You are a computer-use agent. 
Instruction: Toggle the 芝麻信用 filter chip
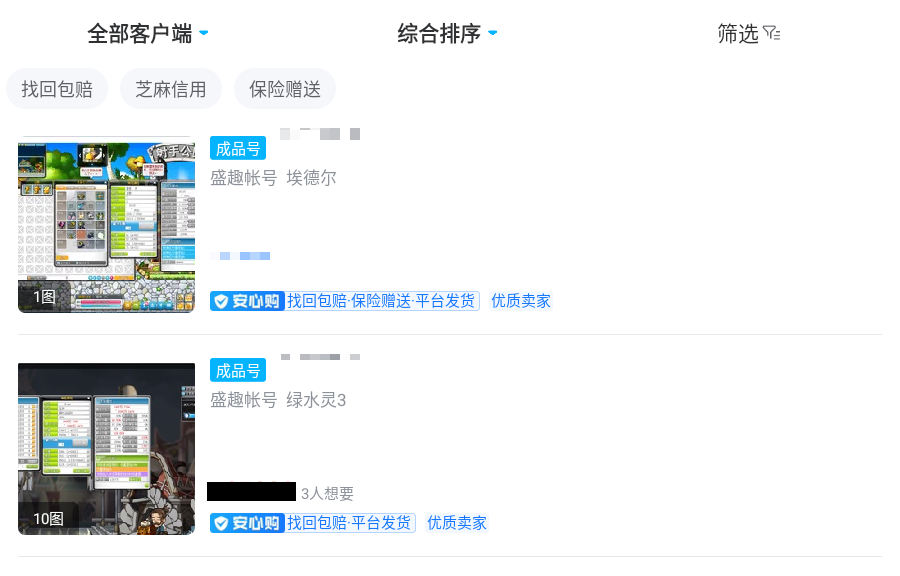pyautogui.click(x=170, y=89)
